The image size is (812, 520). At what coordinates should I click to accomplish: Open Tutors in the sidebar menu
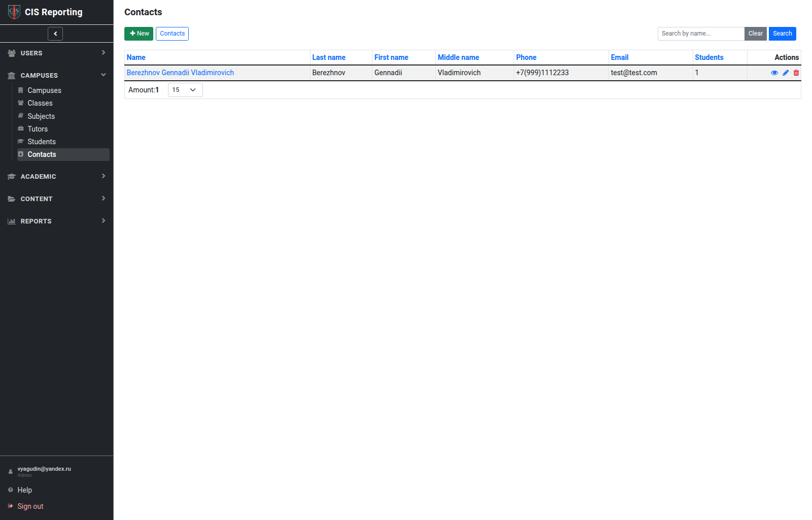63,129
